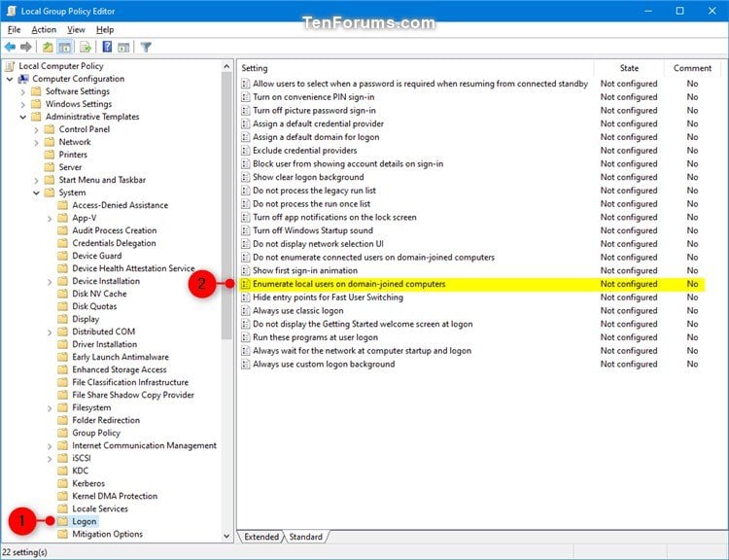The width and height of the screenshot is (729, 560).
Task: Expand the App-V node
Action: coord(50,218)
